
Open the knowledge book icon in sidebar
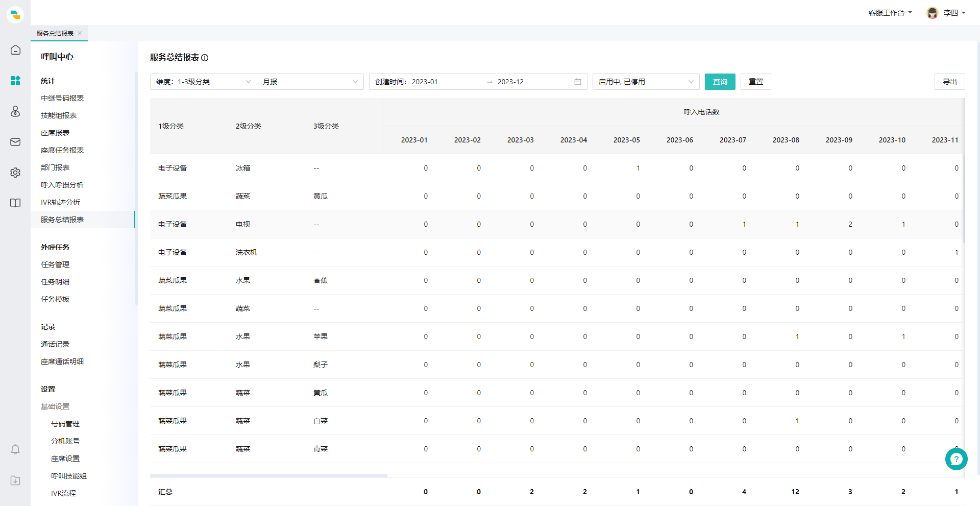click(15, 203)
